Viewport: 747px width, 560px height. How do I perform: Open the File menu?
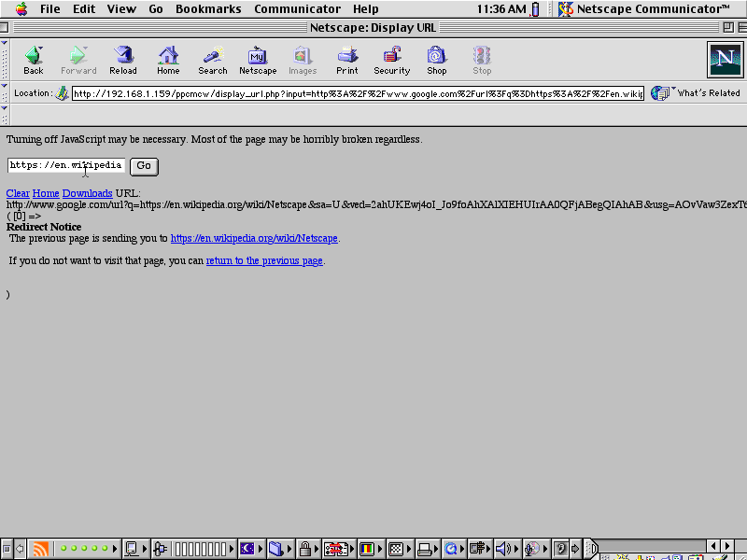[50, 8]
